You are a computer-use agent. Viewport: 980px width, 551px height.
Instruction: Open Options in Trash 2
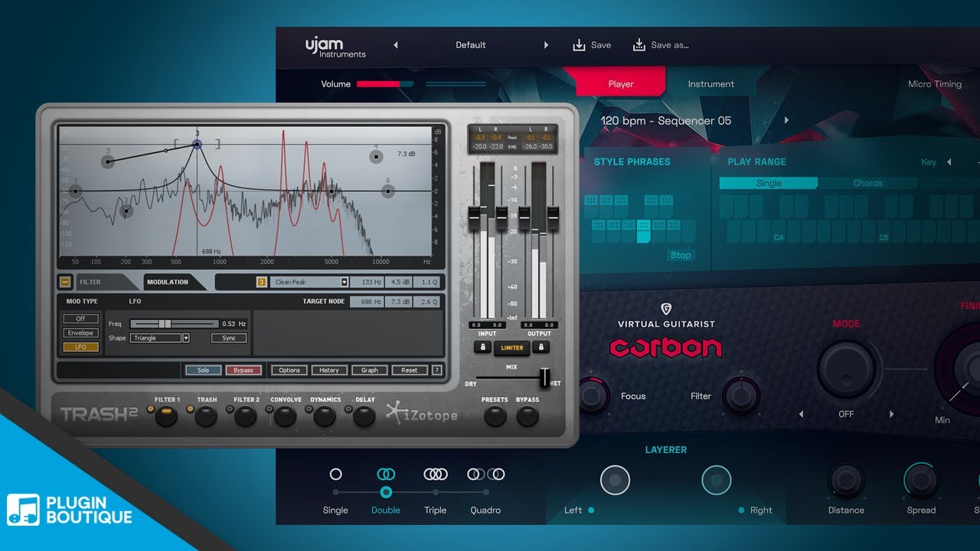click(x=289, y=370)
